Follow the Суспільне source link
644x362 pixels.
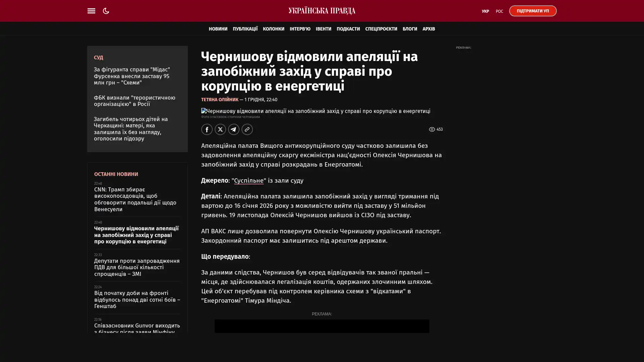pos(249,181)
